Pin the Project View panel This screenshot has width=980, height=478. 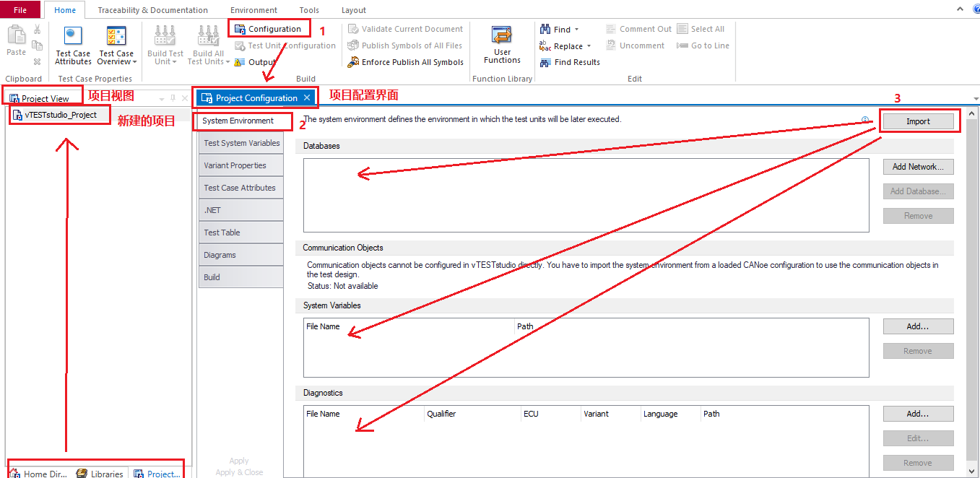[171, 97]
